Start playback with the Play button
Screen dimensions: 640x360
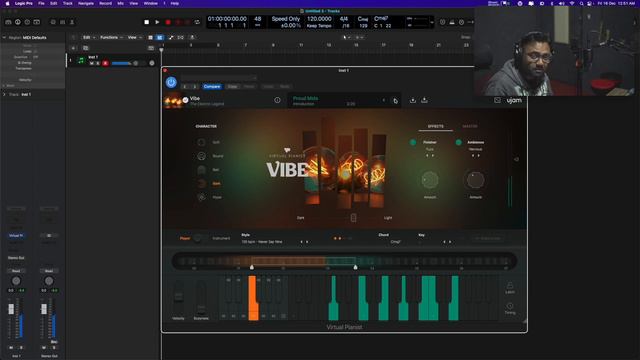[x=157, y=22]
